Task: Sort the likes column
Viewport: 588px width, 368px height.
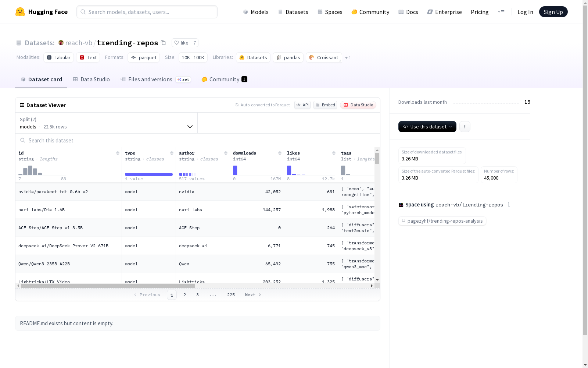Action: point(334,153)
